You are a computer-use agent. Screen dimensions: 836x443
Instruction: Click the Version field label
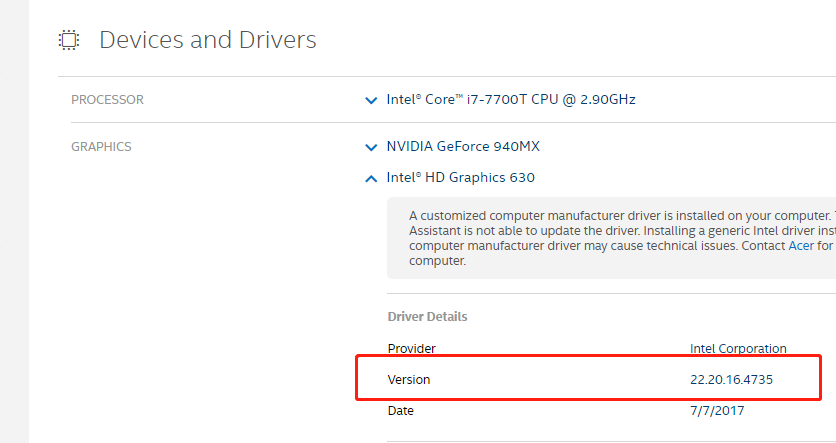[409, 380]
